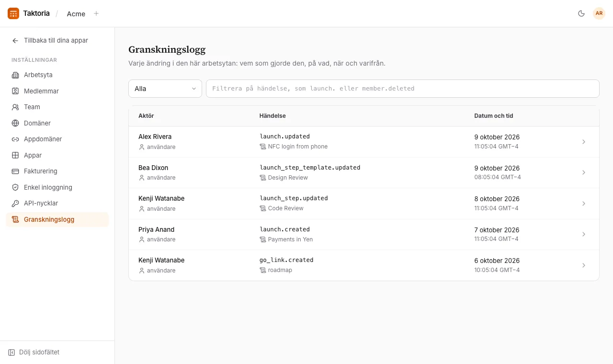Click the Enkel inloggning shield icon
This screenshot has height=364, width=613.
pyautogui.click(x=15, y=187)
